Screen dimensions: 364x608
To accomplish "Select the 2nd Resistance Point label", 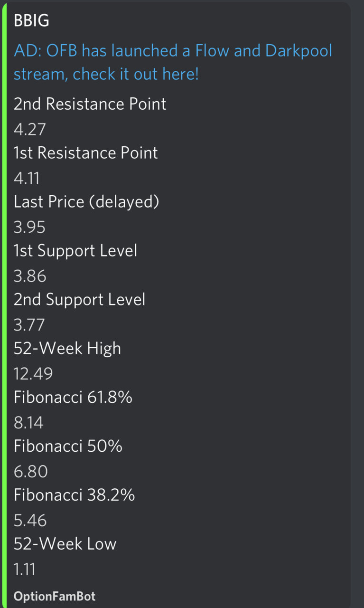I will pyautogui.click(x=90, y=104).
